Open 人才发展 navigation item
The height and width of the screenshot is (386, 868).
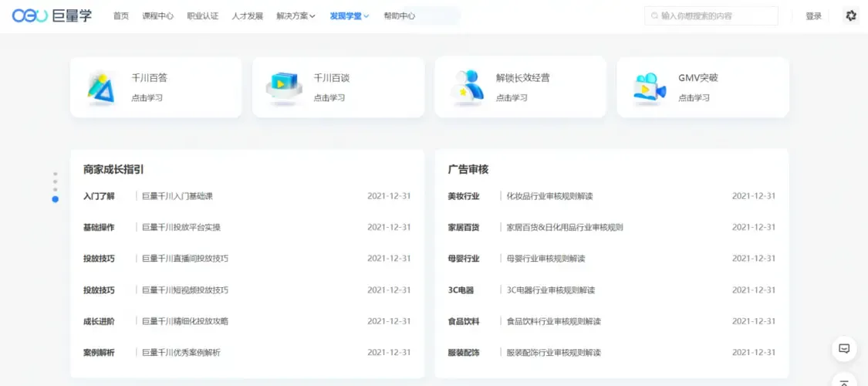coord(248,16)
